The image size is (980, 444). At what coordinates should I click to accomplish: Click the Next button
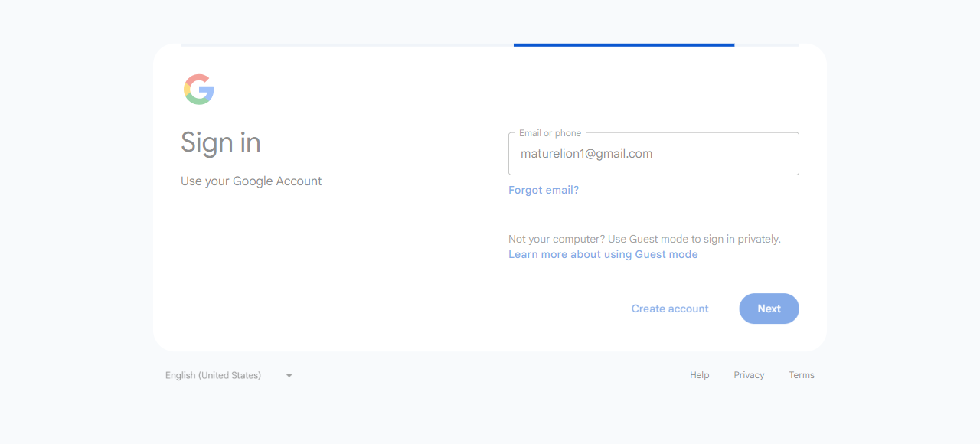[769, 309]
